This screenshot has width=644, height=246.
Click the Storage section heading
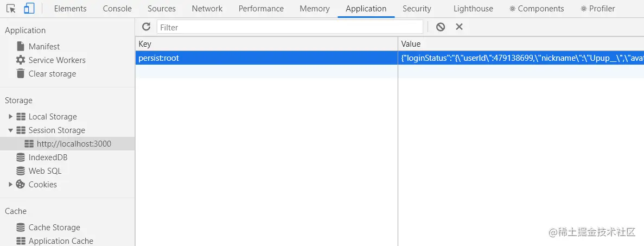coord(18,101)
